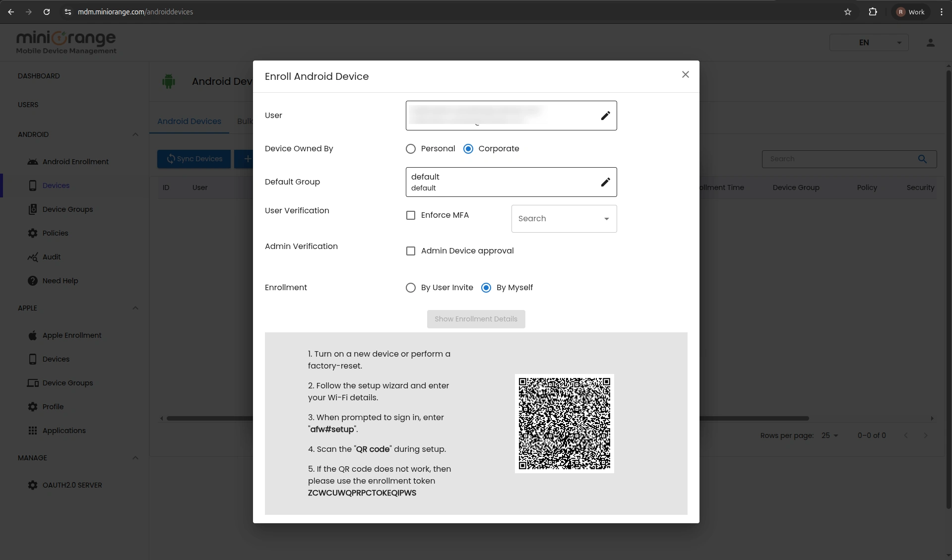Open the user account menu
Image resolution: width=952 pixels, height=560 pixels.
(930, 43)
